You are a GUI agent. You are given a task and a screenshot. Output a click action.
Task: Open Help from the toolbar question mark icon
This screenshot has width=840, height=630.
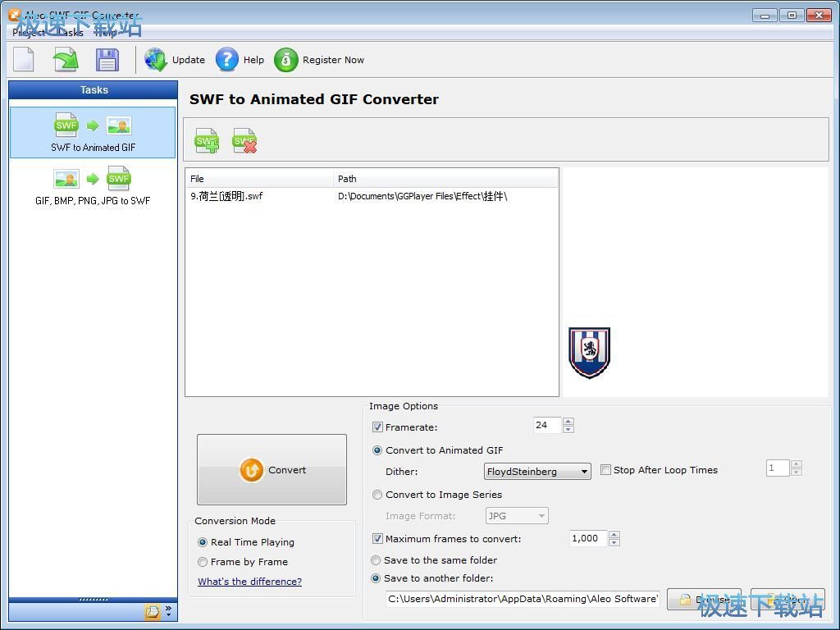(227, 59)
